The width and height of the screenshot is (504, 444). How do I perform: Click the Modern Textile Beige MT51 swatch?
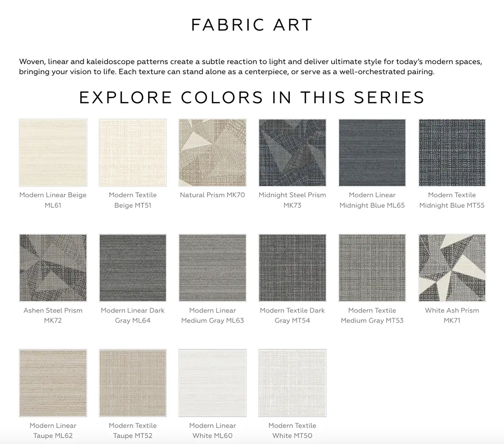133,153
